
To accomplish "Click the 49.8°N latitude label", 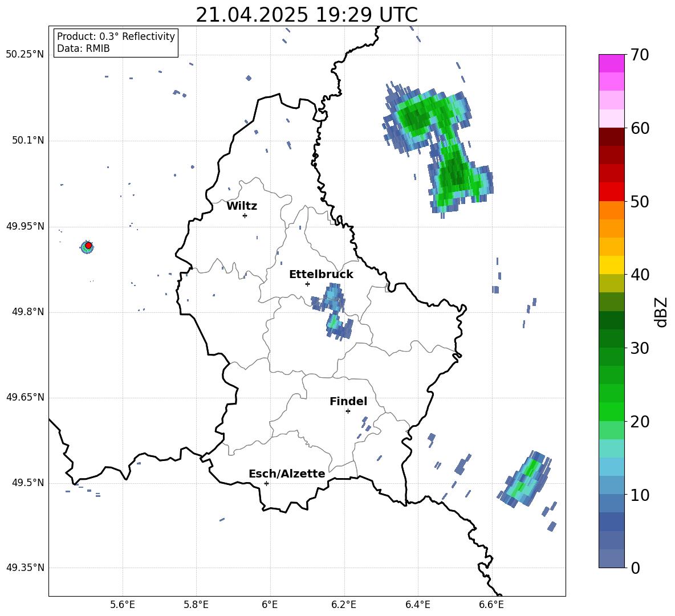I will coord(28,312).
